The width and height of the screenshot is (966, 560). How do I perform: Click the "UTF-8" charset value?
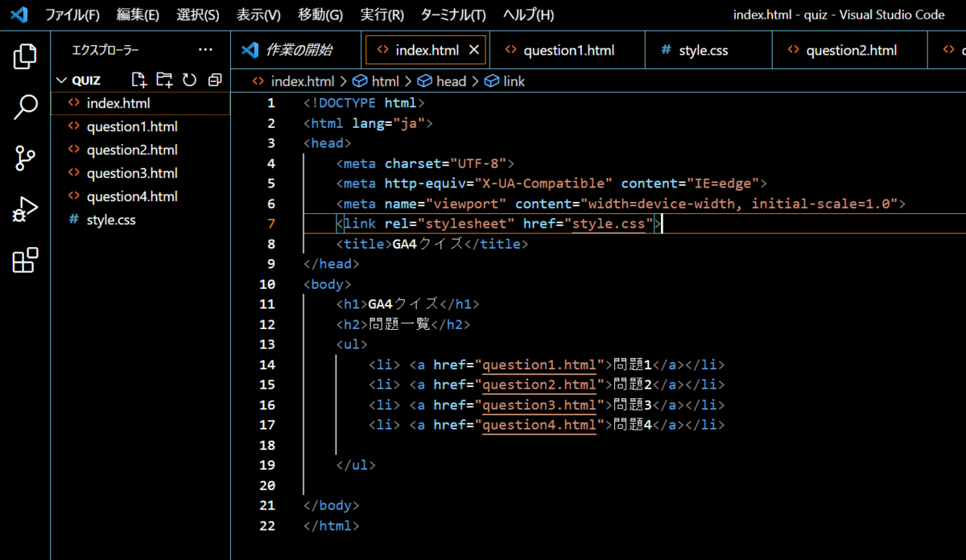pos(482,163)
